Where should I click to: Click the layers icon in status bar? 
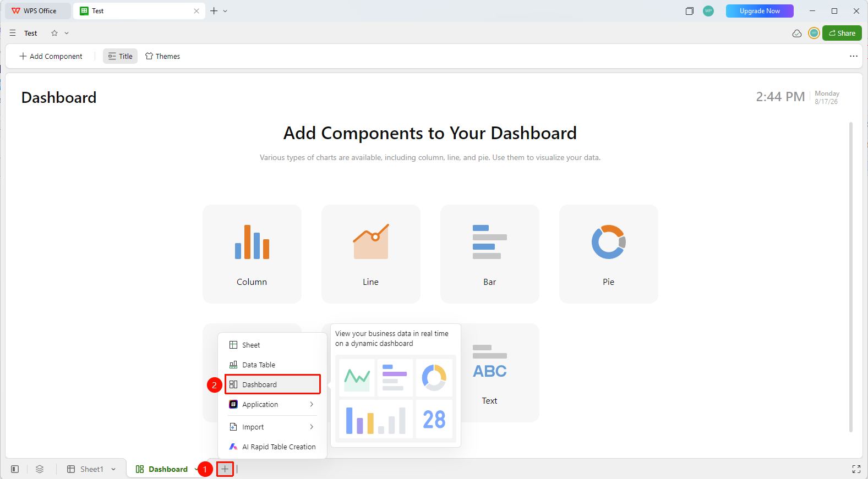[x=40, y=469]
